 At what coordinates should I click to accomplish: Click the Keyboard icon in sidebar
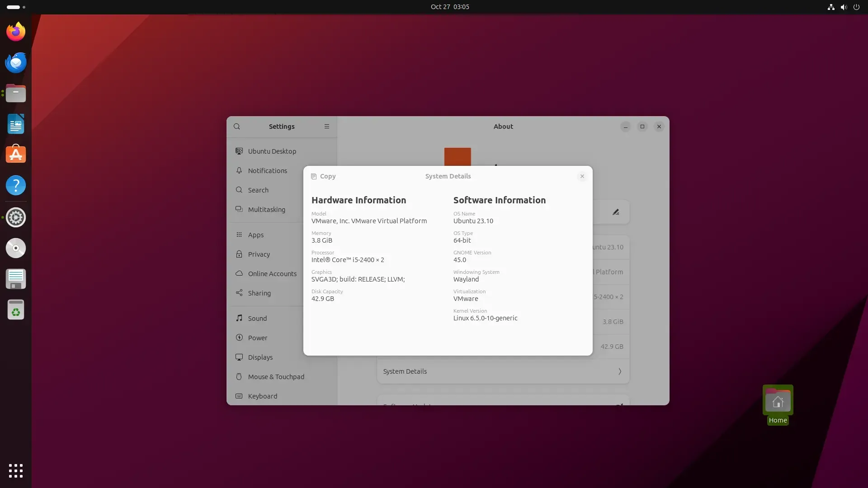click(x=239, y=396)
